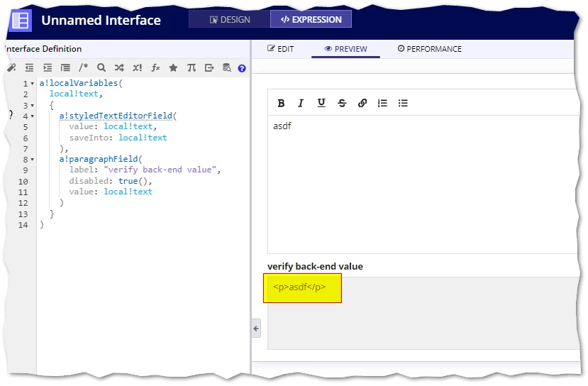588x386 pixels.
Task: Click the interface object icon beside the title
Action: click(21, 21)
